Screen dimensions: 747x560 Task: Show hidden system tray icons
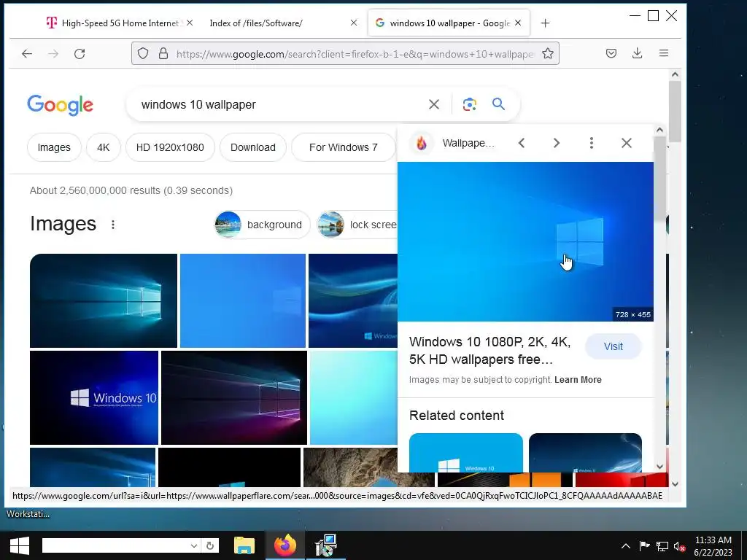tap(625, 546)
